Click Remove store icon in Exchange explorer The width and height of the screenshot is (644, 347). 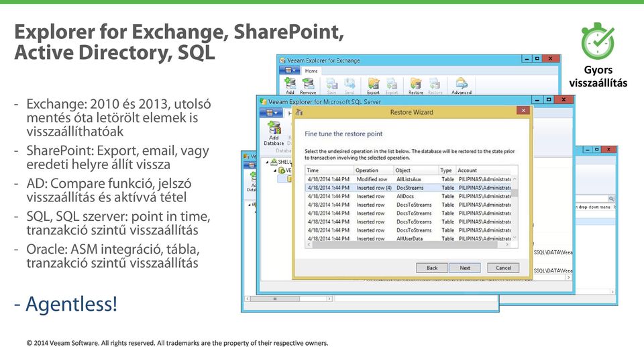[x=308, y=83]
